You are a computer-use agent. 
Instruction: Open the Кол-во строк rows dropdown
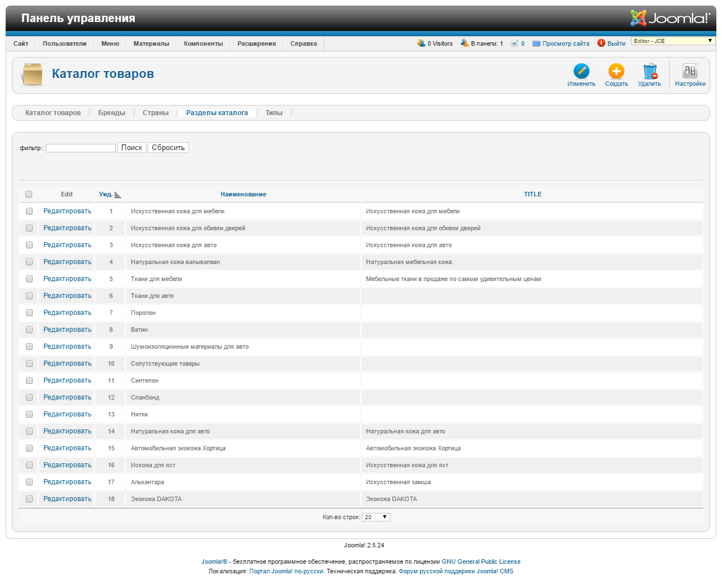pos(376,517)
